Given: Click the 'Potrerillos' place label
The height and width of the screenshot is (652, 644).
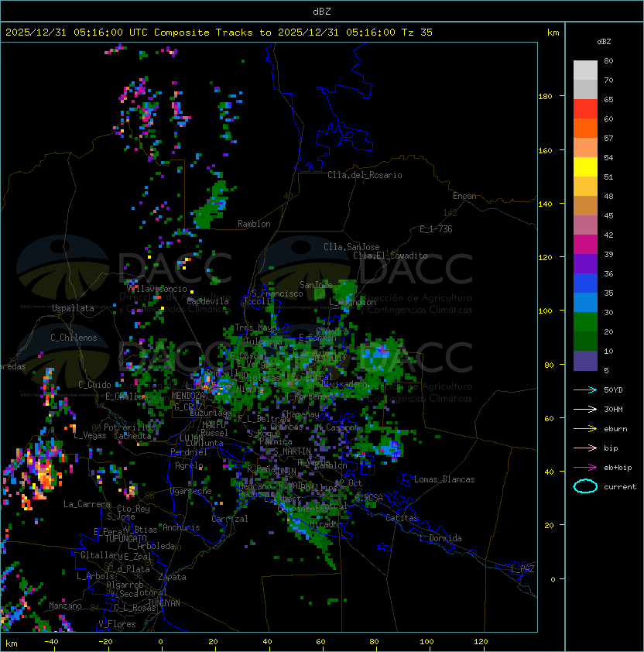Looking at the screenshot, I should (129, 427).
